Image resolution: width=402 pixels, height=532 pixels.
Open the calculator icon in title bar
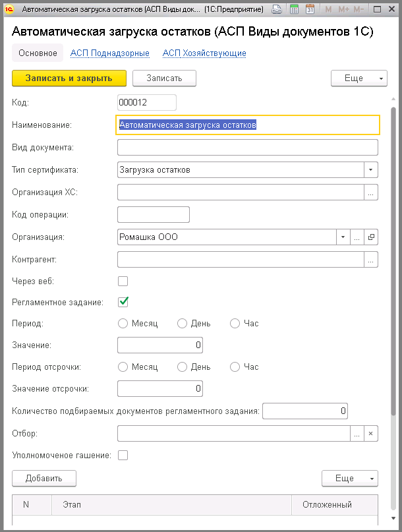[294, 9]
